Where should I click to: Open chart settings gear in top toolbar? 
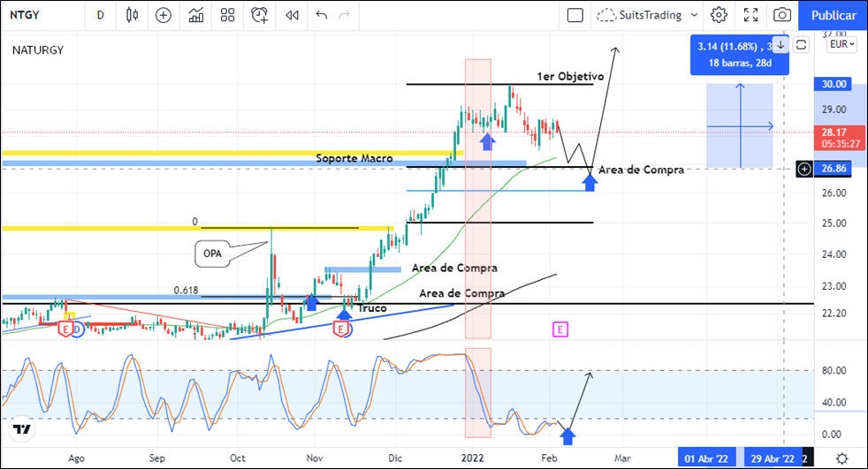720,15
